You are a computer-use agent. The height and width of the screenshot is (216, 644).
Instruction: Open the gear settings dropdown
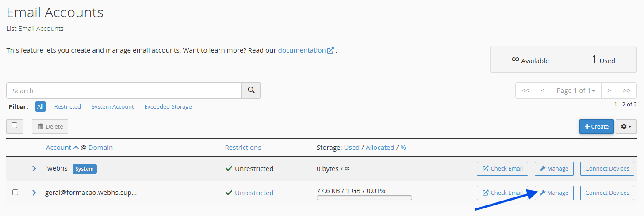[x=626, y=126]
